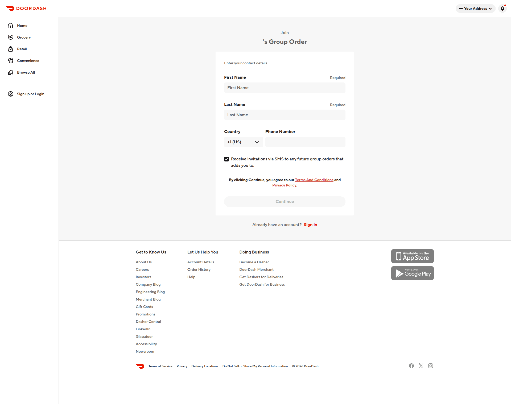Open Grocery in sidebar
Image resolution: width=511 pixels, height=420 pixels.
29,37
